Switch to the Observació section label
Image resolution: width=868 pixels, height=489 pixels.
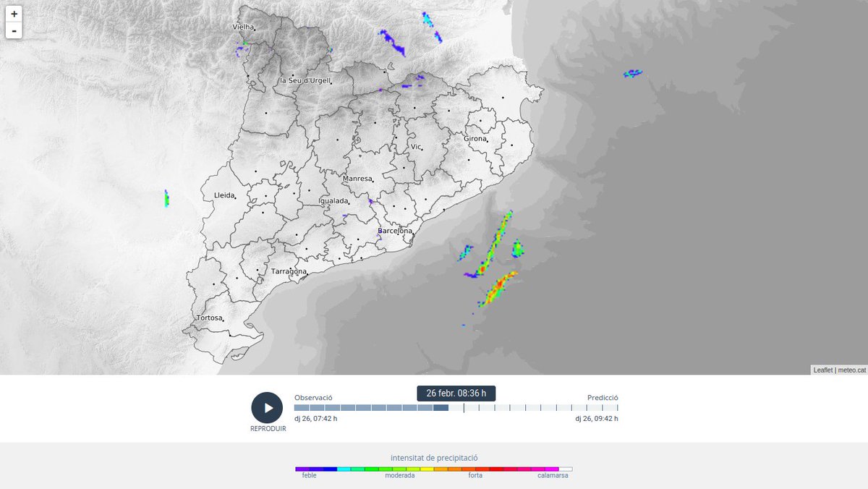tap(312, 396)
